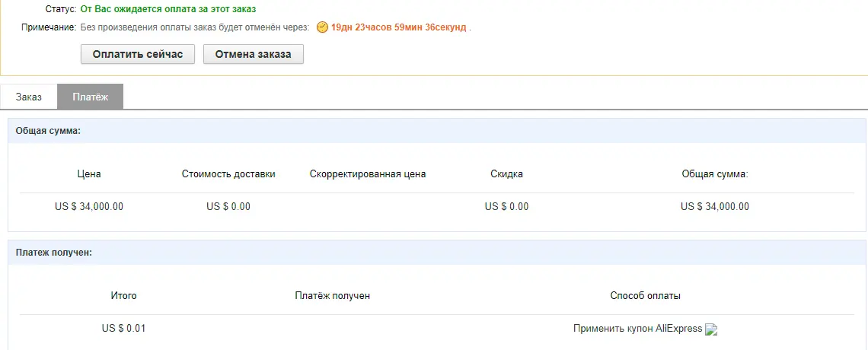Click the Скорректированная цена column header
This screenshot has width=868, height=350.
(x=368, y=174)
